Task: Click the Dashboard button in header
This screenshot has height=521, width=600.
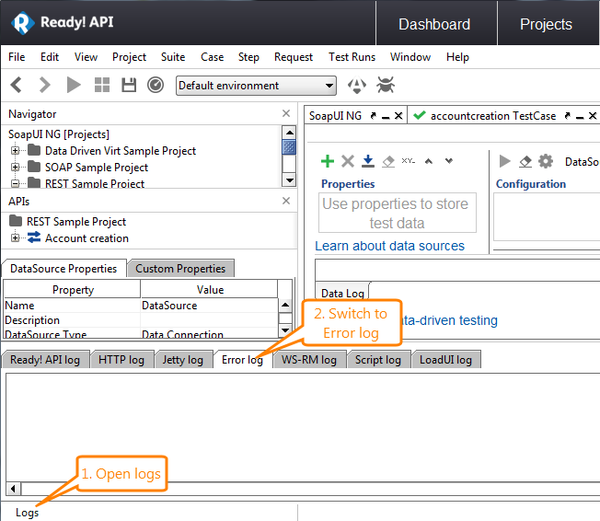Action: click(x=434, y=24)
